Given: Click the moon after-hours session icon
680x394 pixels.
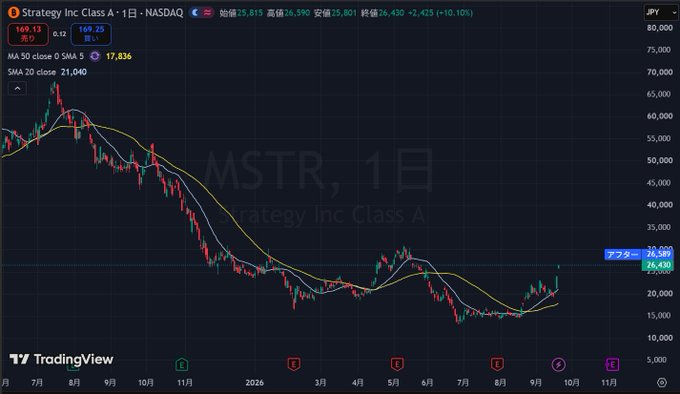Looking at the screenshot, I should 195,13.
